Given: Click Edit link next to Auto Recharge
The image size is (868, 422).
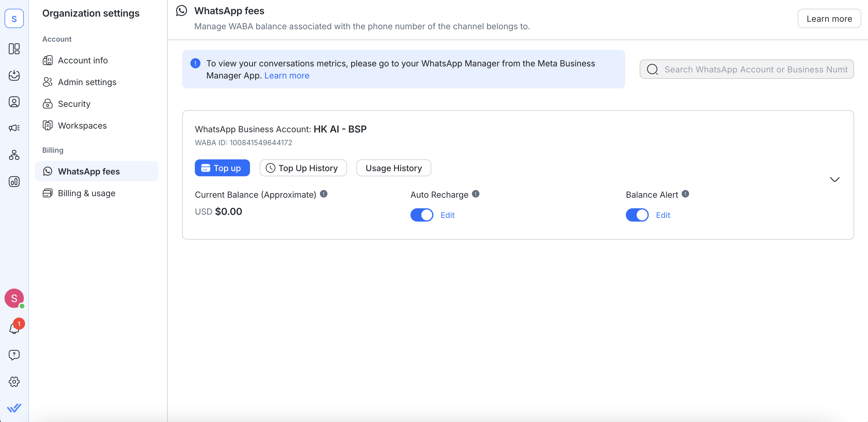Looking at the screenshot, I should pos(447,215).
